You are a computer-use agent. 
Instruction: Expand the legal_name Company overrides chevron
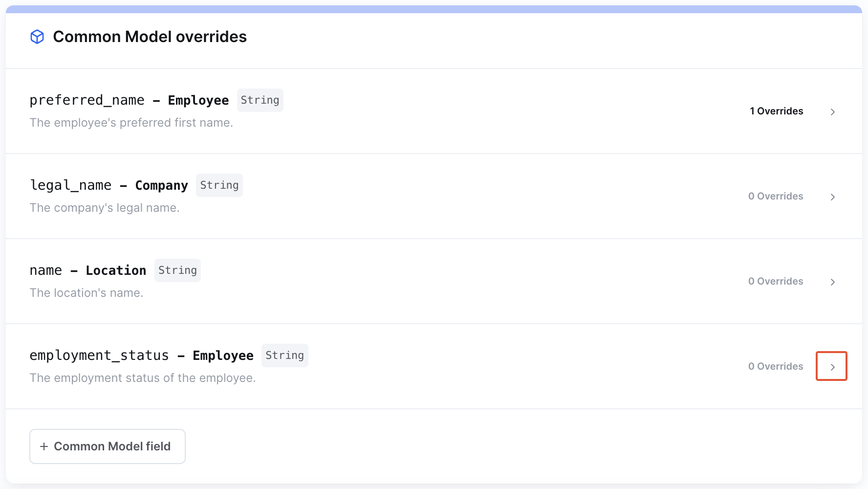(832, 197)
